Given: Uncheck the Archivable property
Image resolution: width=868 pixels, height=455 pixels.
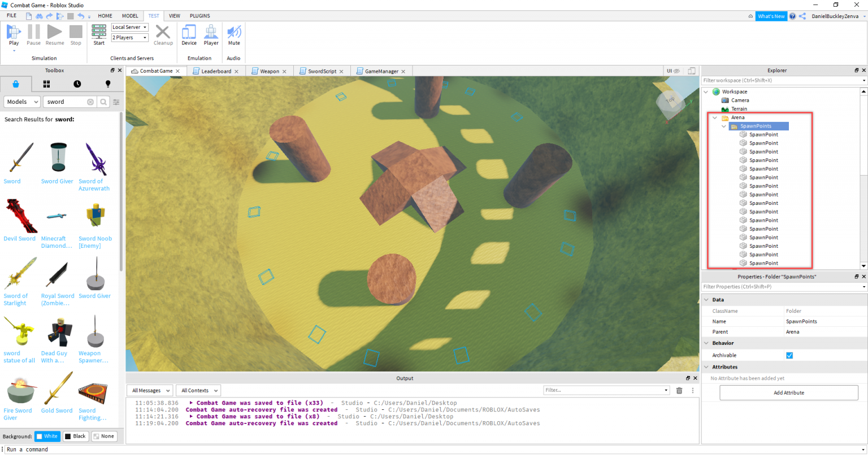Looking at the screenshot, I should (789, 355).
